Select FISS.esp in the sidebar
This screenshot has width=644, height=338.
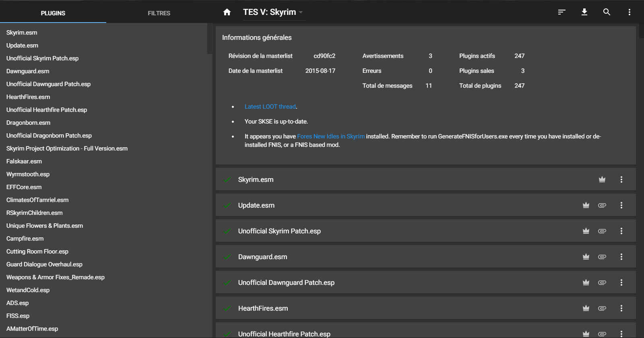click(18, 316)
